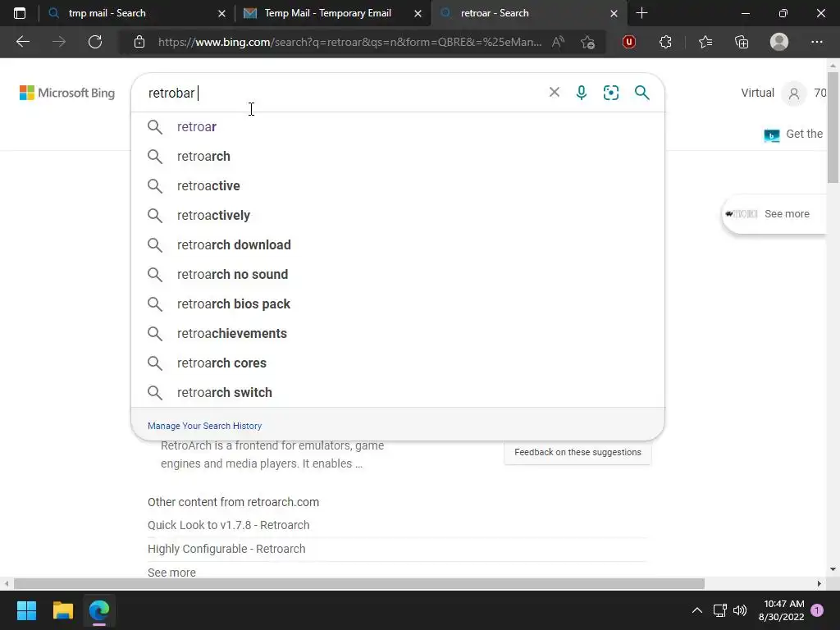This screenshot has height=630, width=840.
Task: Click See more under retroarch.com content
Action: pos(172,572)
